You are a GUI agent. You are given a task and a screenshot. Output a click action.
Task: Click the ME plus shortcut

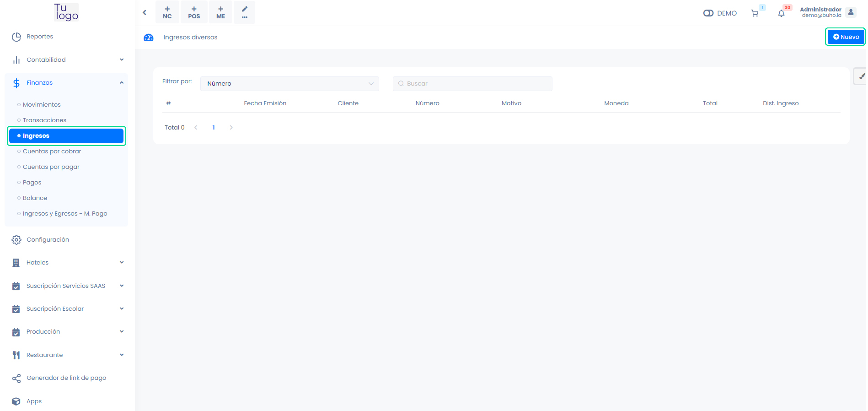(x=220, y=12)
